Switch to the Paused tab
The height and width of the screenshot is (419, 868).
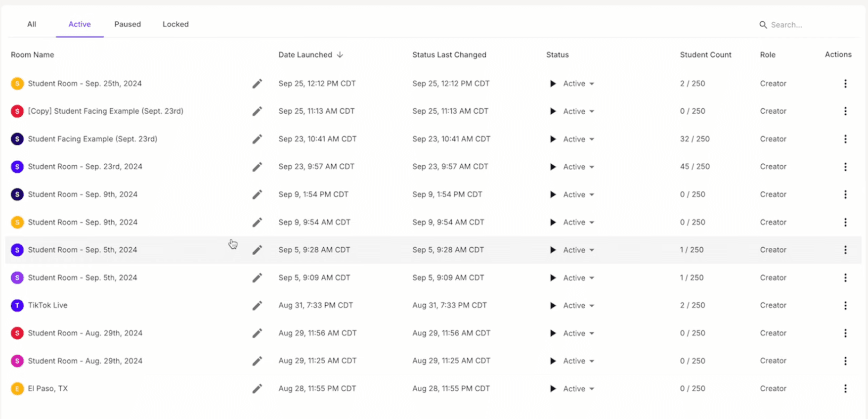pos(128,24)
